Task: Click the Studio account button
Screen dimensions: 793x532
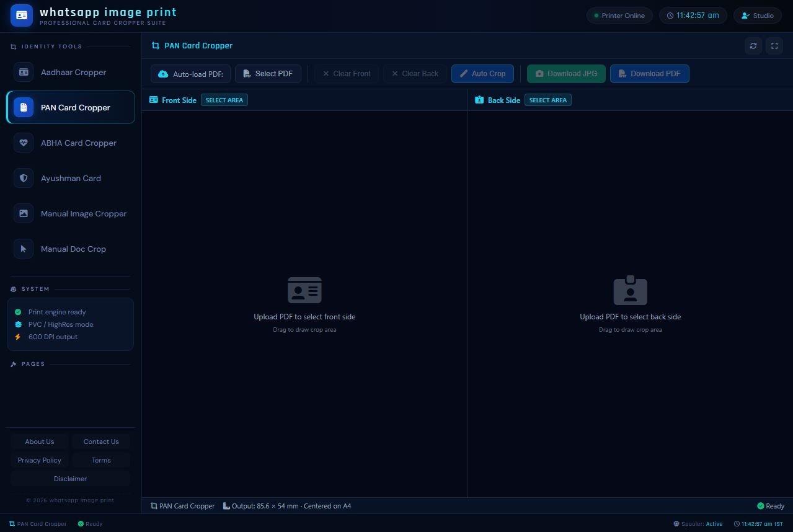Action: (758, 16)
